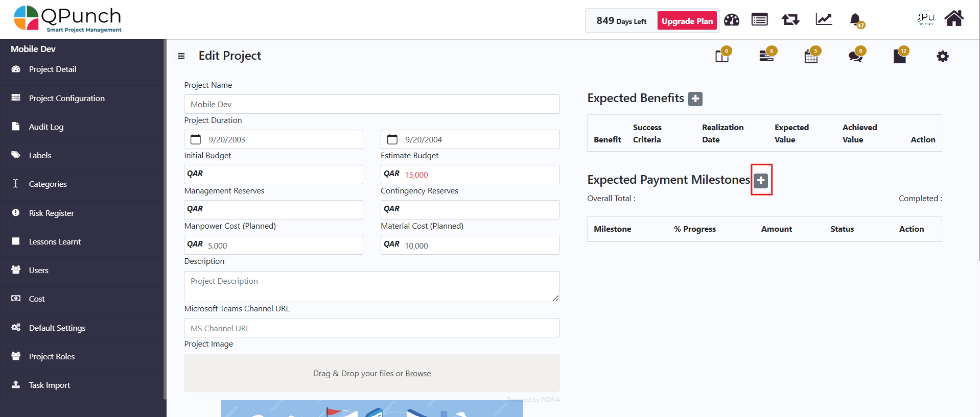980x417 pixels.
Task: Add a new Expected Benefit with plus icon
Action: pyautogui.click(x=695, y=99)
